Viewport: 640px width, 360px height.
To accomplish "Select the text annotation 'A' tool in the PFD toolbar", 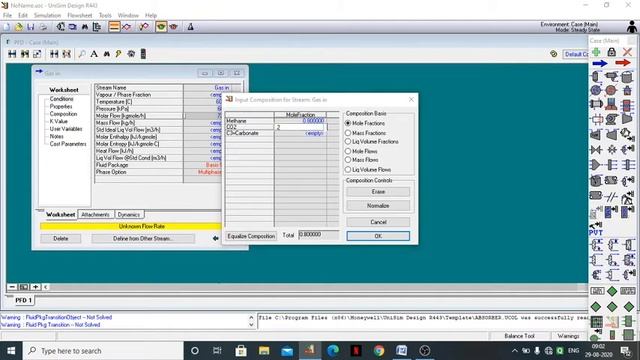I will [x=94, y=54].
